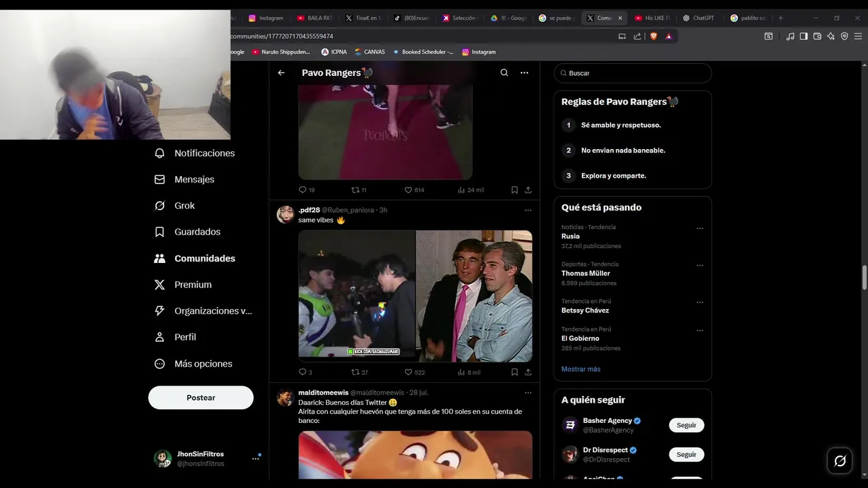Open Notificaciones in the sidebar

(x=195, y=153)
